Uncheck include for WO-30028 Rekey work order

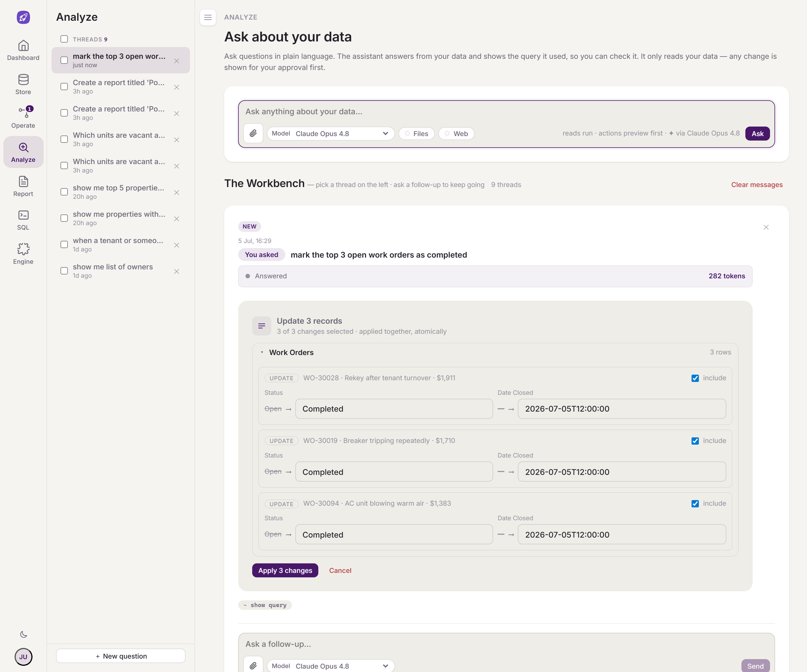(695, 378)
